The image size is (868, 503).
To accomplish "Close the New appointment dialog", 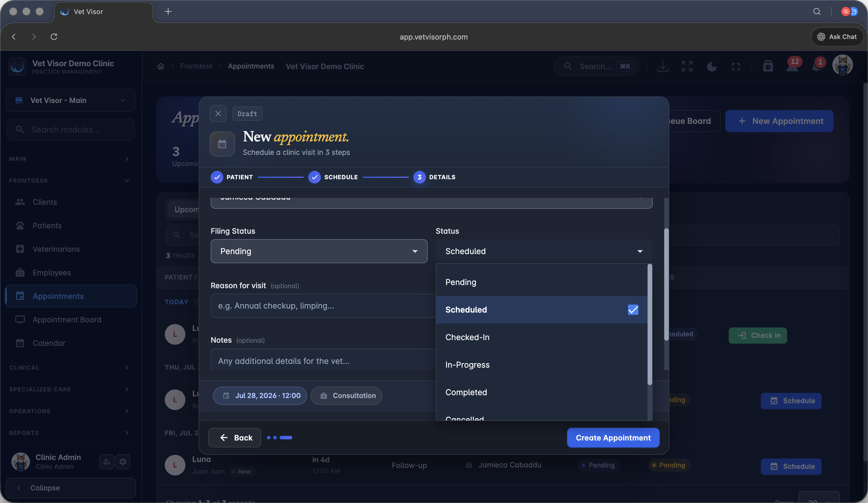I will coord(218,114).
